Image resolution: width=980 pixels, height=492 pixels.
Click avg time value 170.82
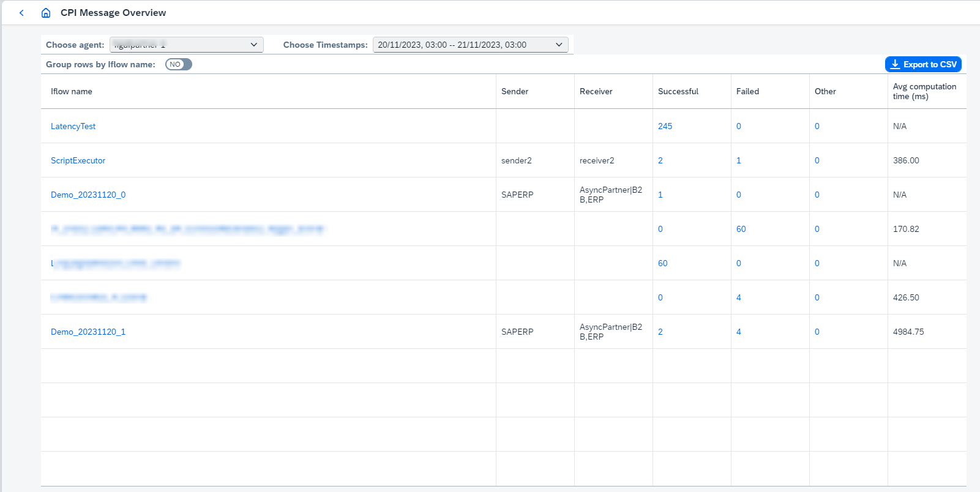[906, 229]
